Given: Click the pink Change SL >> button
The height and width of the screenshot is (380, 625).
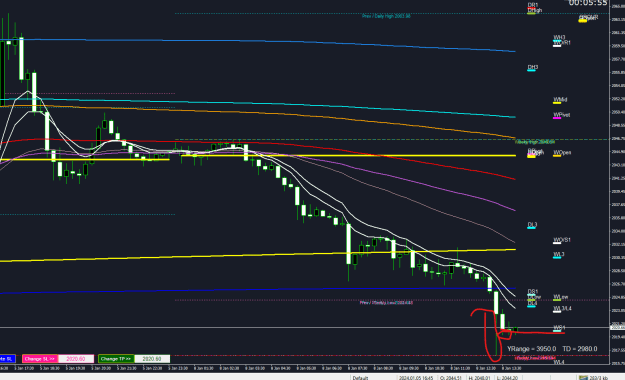Looking at the screenshot, I should tap(40, 359).
